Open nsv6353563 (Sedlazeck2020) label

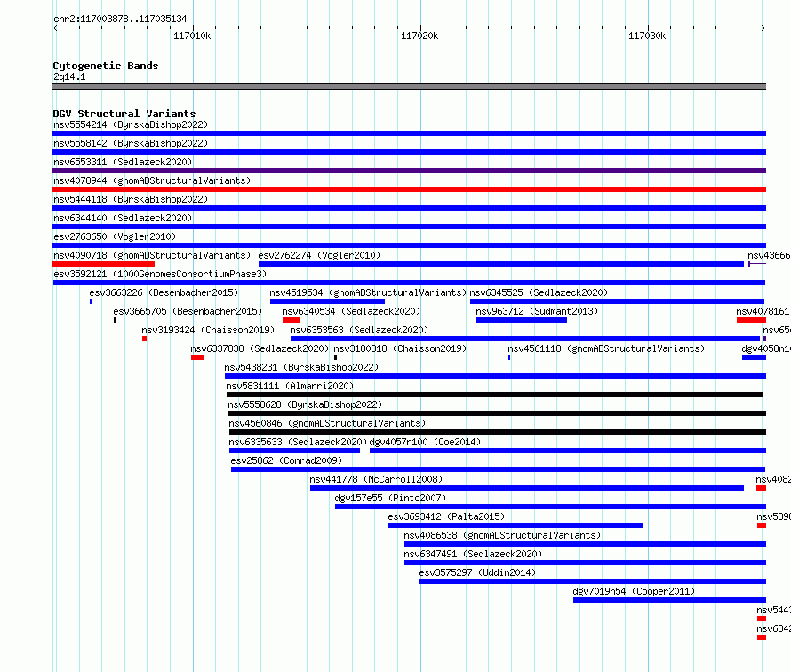(359, 330)
